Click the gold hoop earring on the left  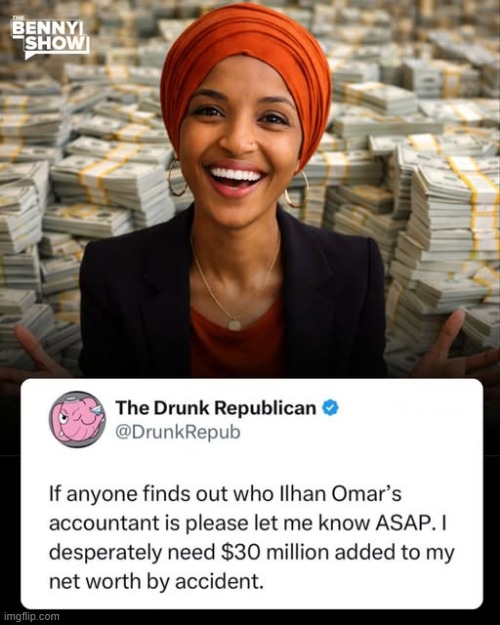(176, 177)
